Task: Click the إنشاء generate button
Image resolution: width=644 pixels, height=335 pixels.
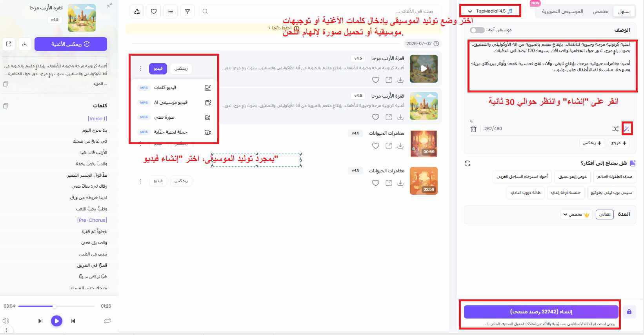Action: click(x=541, y=312)
